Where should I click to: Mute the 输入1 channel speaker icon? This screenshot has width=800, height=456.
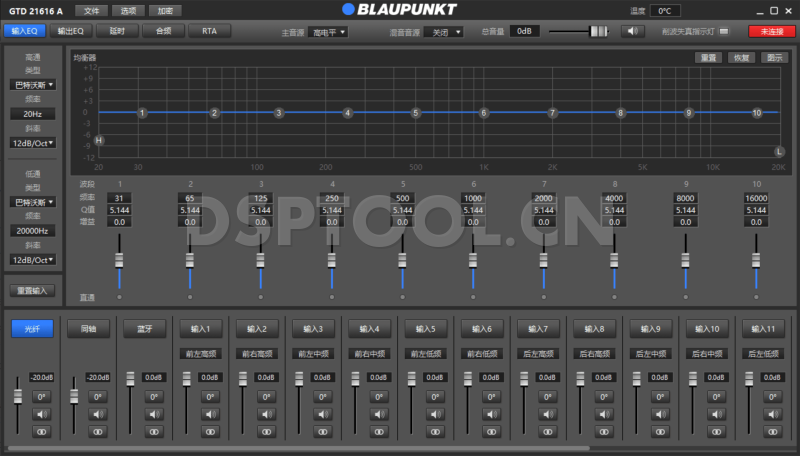210,414
